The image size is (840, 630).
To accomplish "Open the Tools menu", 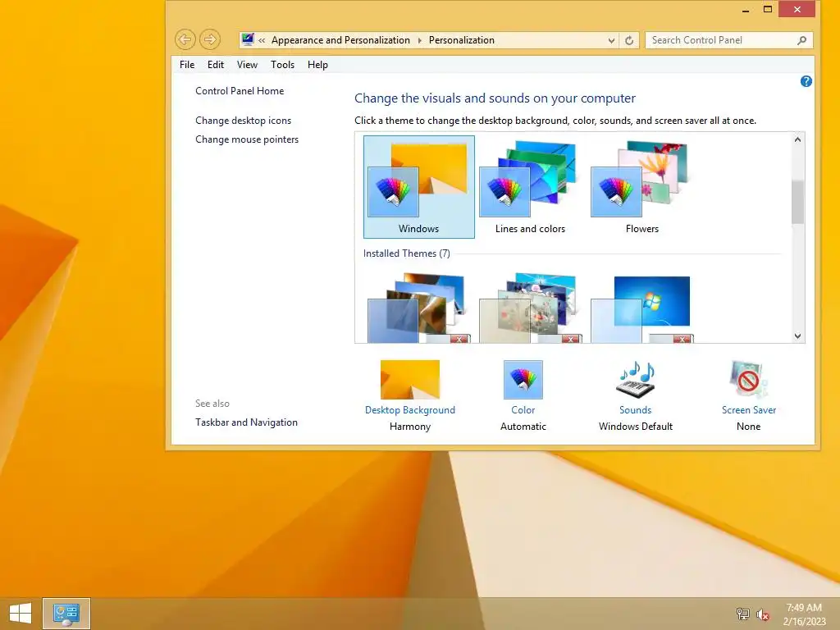I will coord(282,65).
